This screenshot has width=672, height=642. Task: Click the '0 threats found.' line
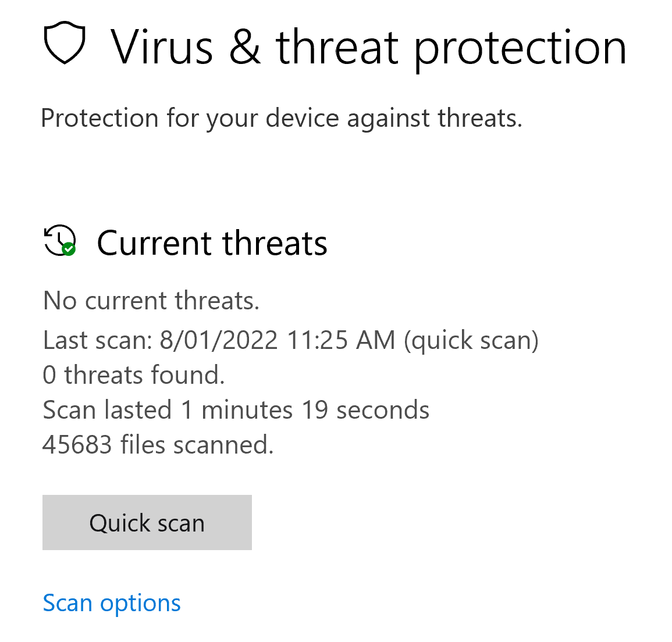coord(134,375)
